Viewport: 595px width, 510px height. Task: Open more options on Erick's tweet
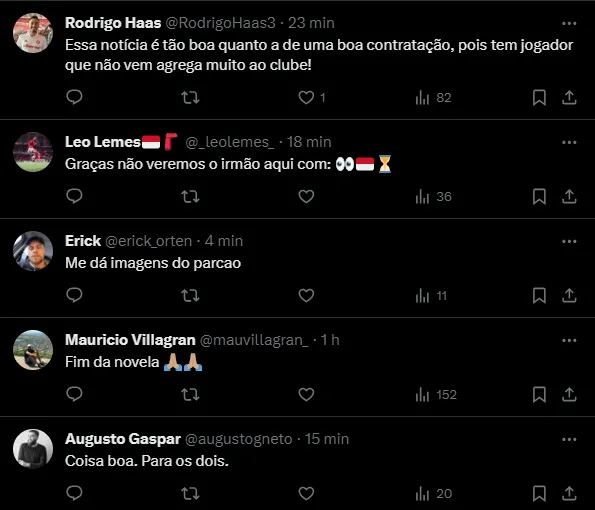pyautogui.click(x=569, y=241)
